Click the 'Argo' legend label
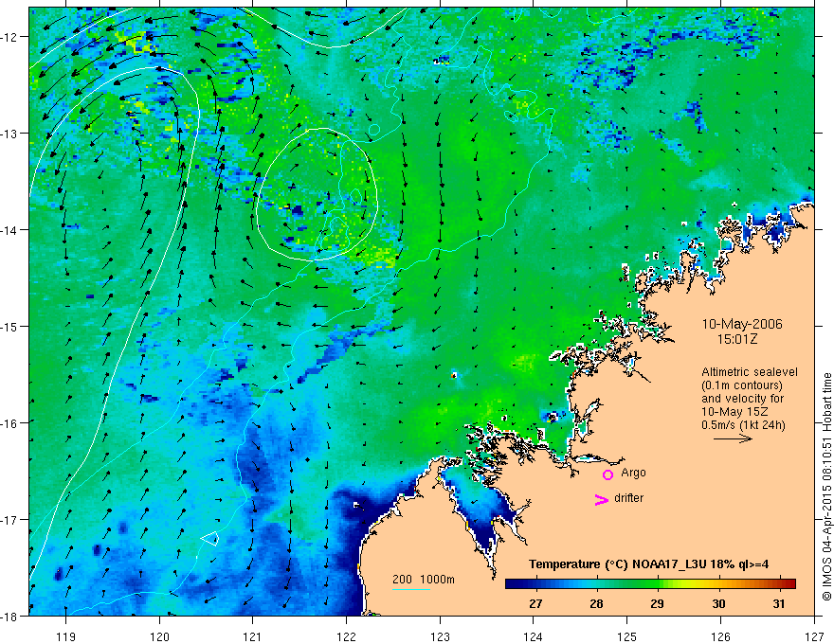Image resolution: width=834 pixels, height=644 pixels. tap(633, 473)
